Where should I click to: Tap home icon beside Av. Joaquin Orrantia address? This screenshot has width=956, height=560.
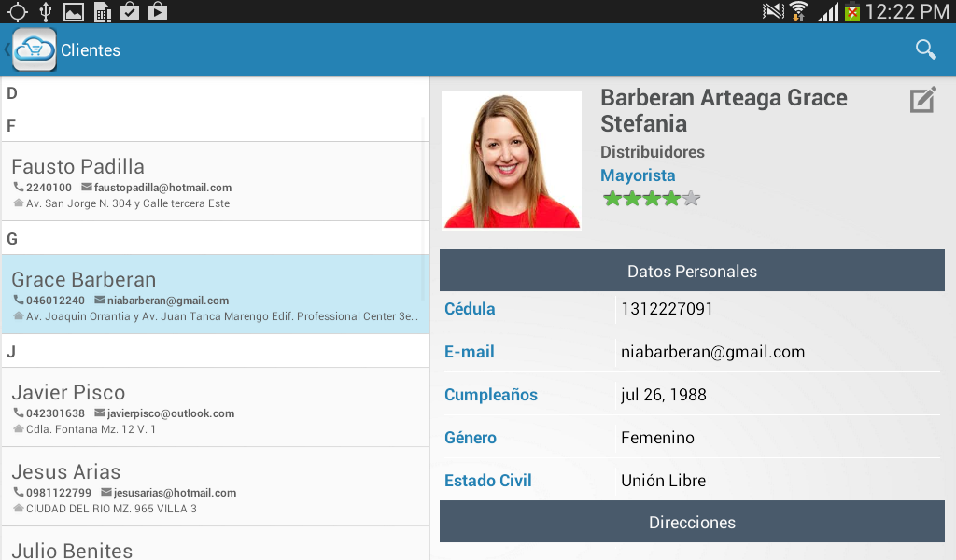pos(19,315)
